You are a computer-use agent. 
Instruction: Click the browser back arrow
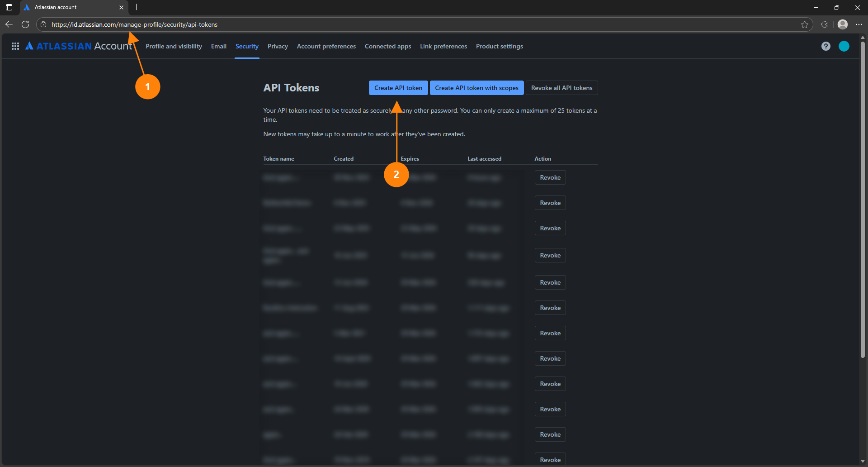(9, 24)
